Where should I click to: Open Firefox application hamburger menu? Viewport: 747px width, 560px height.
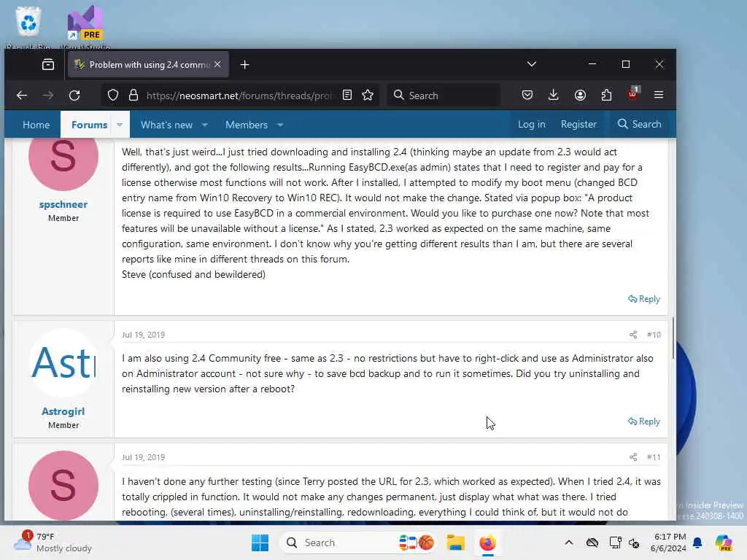point(659,95)
